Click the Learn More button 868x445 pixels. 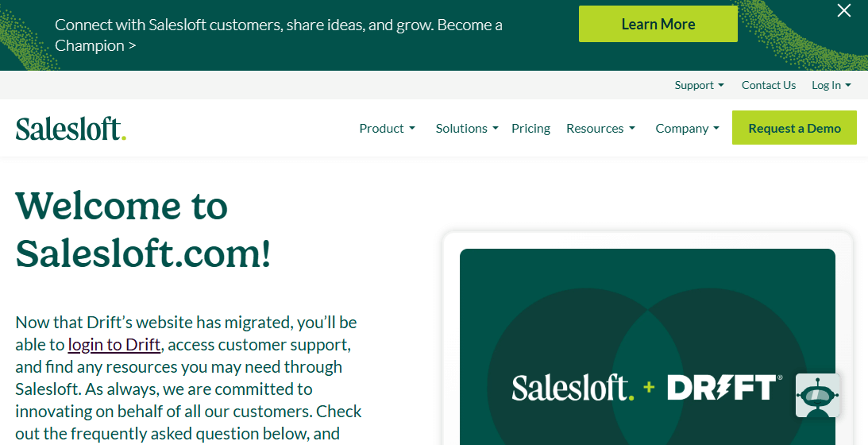point(658,24)
